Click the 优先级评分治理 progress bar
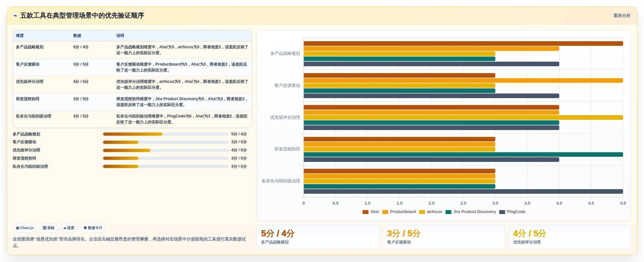 [166, 150]
